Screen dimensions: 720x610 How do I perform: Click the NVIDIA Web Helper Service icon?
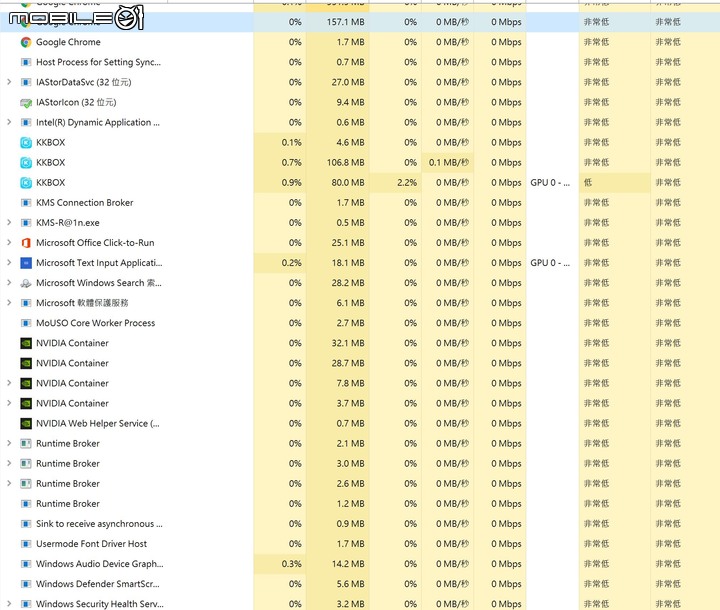26,423
